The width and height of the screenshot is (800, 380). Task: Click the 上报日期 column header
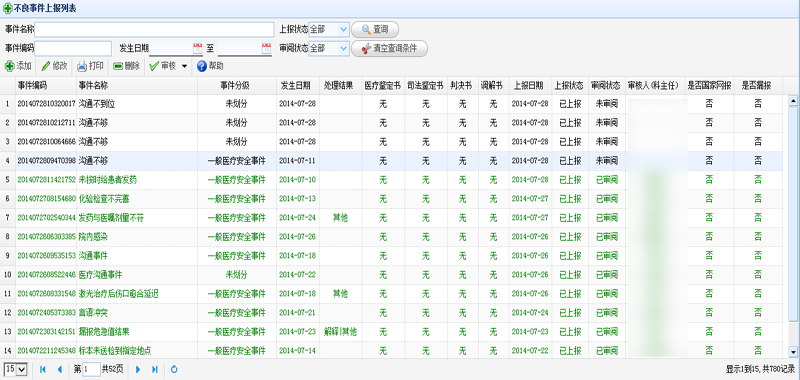coord(528,85)
